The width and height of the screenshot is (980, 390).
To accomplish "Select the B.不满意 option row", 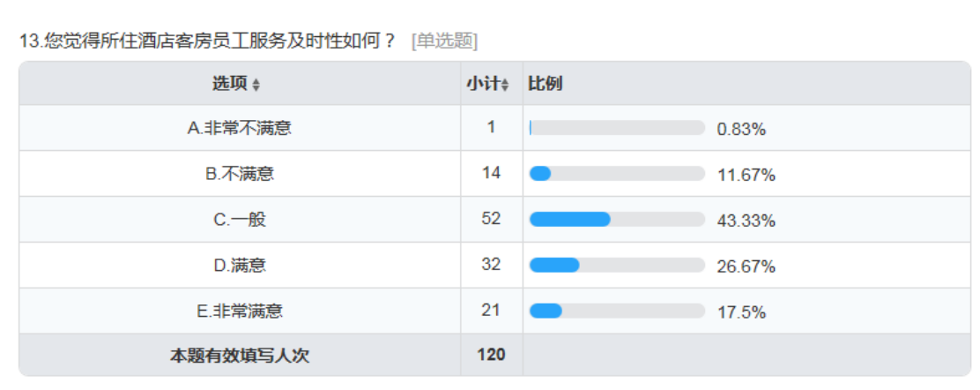I will pyautogui.click(x=495, y=174).
